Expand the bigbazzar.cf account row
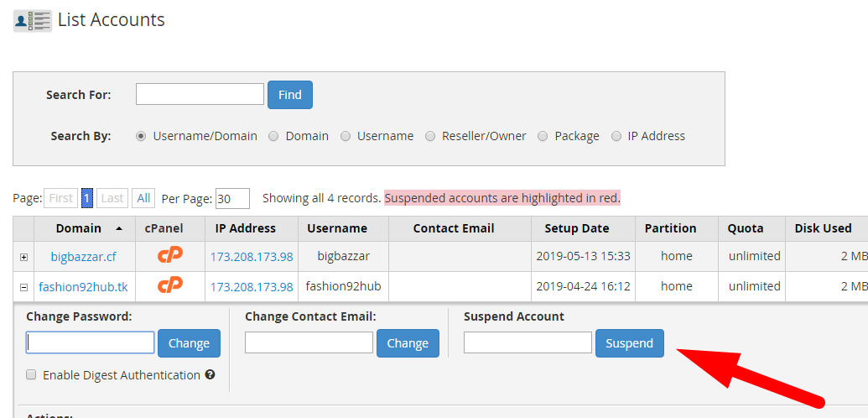Screen dimensions: 868x418 pos(23,256)
